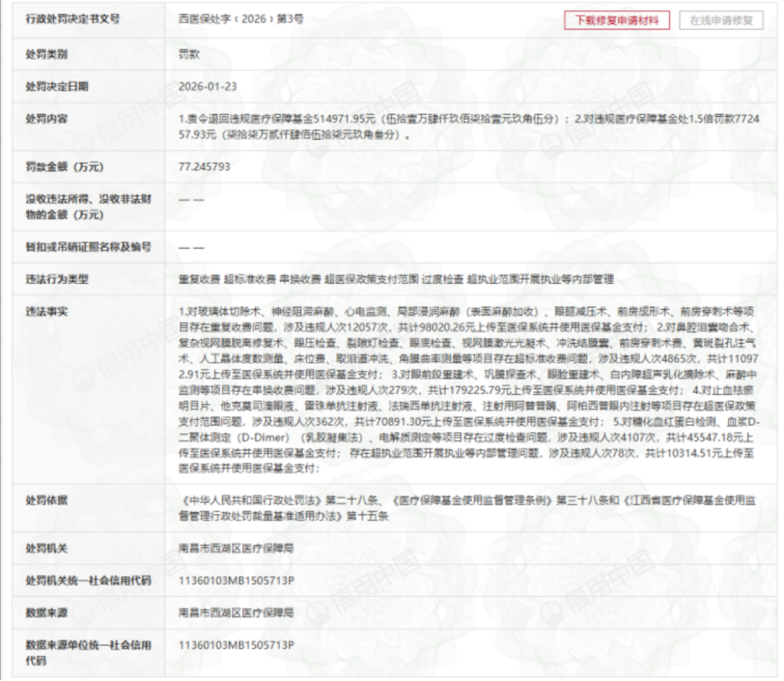Click the 在线申请修复 button

720,21
